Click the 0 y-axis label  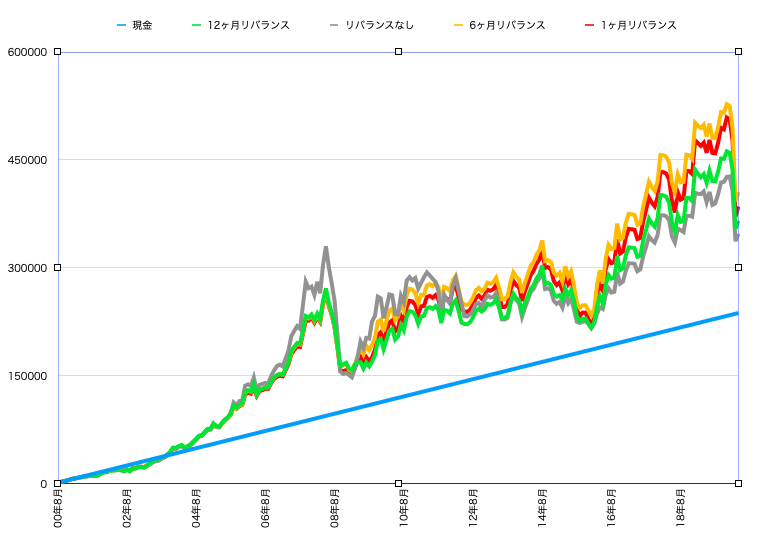44,484
